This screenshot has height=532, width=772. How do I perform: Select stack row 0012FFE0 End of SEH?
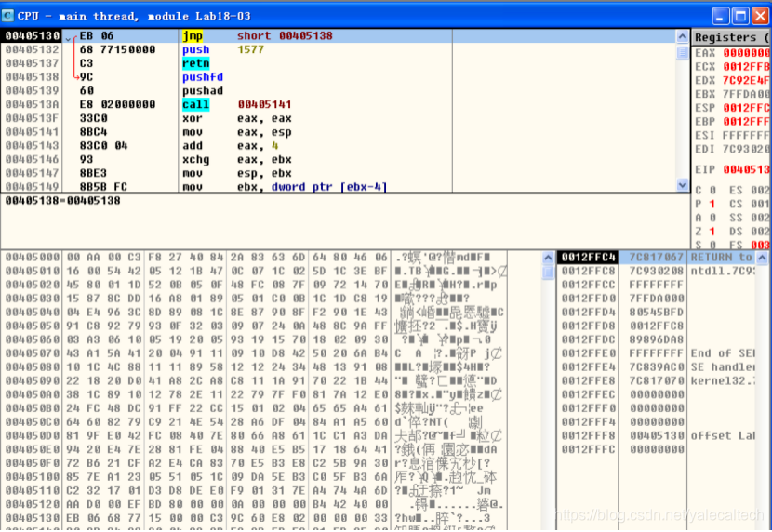(658, 353)
